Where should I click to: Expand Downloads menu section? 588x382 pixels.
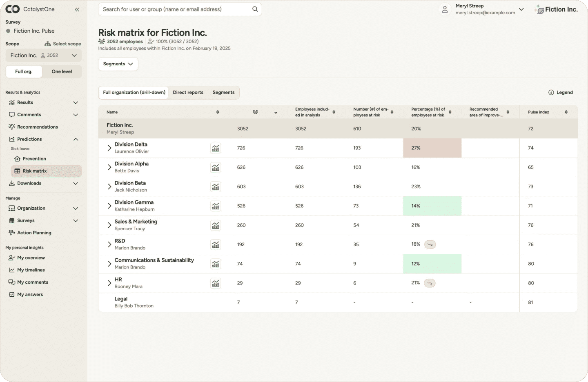click(76, 184)
